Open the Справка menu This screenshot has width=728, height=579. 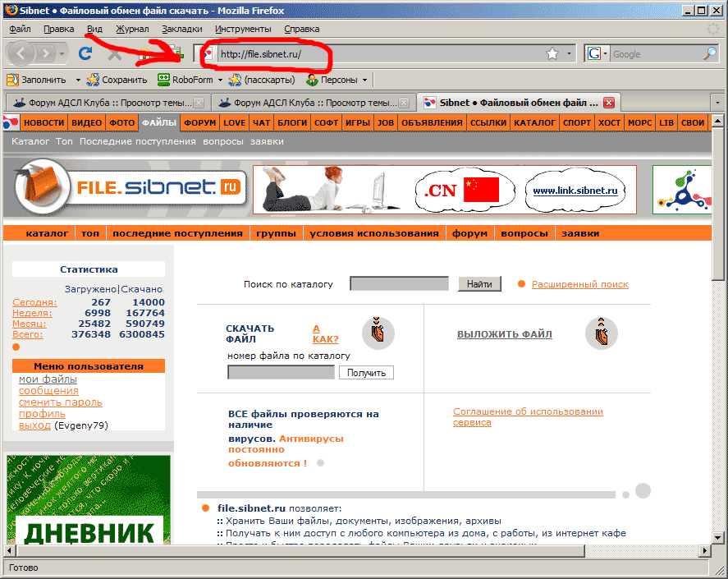(x=302, y=29)
